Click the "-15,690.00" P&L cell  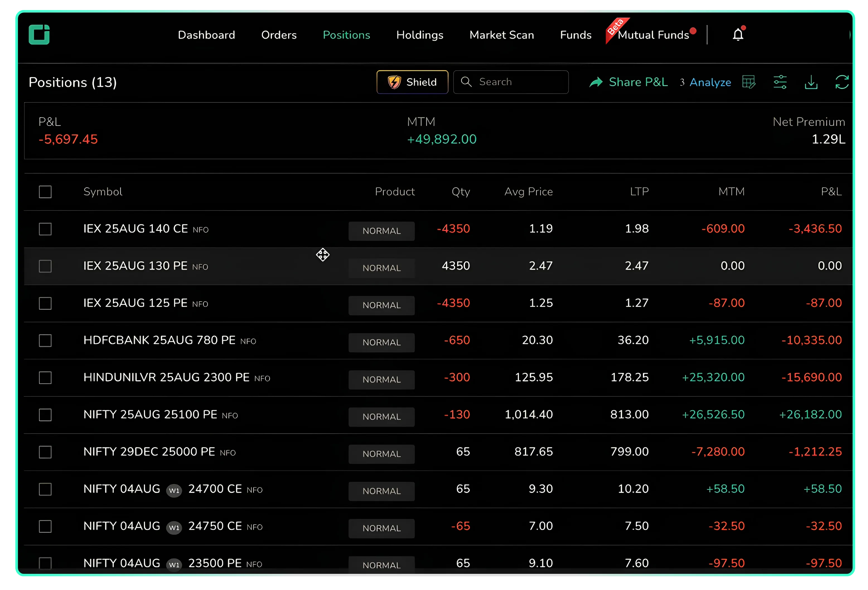(812, 377)
